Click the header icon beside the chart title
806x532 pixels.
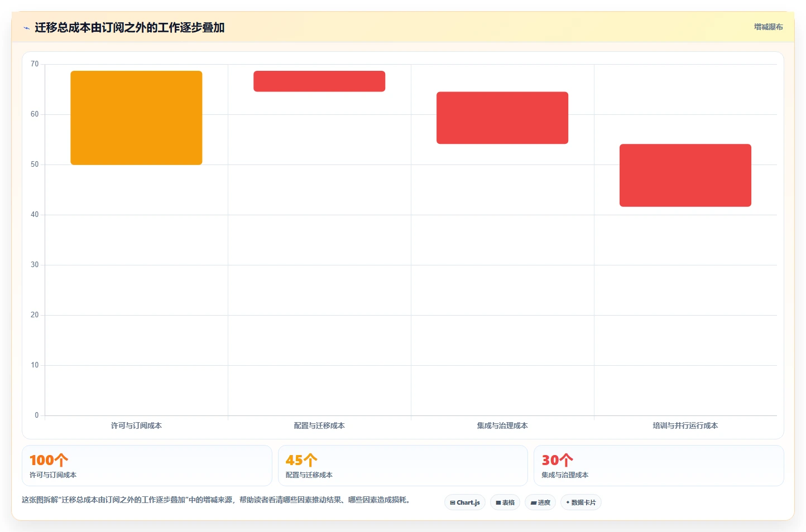(x=26, y=28)
